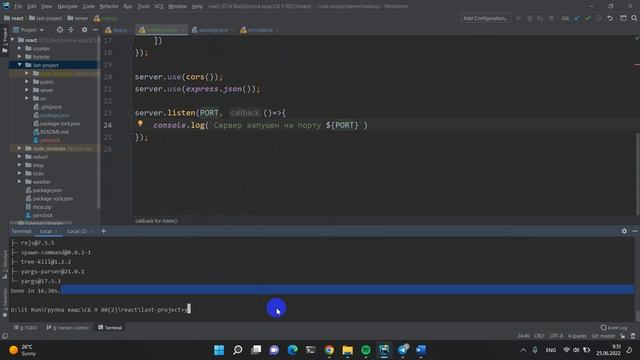640x360 pixels.
Task: Open the Refactor menu
Action: point(109,6)
